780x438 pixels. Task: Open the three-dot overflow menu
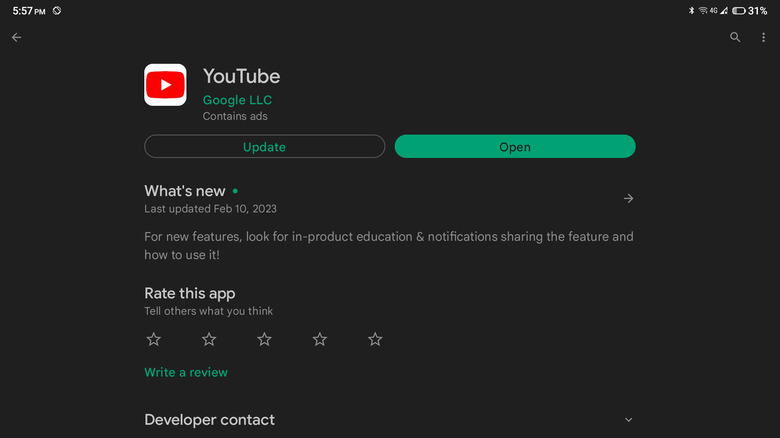[763, 37]
